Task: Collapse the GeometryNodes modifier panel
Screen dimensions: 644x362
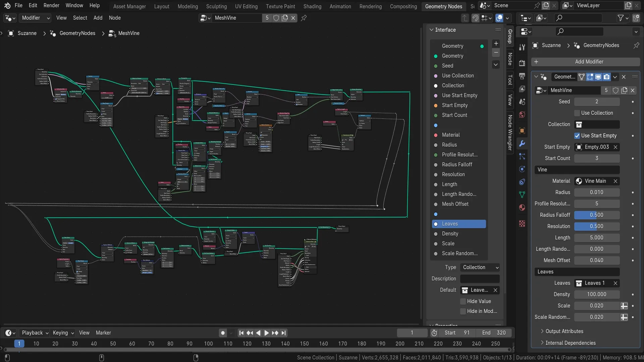Action: [536, 77]
